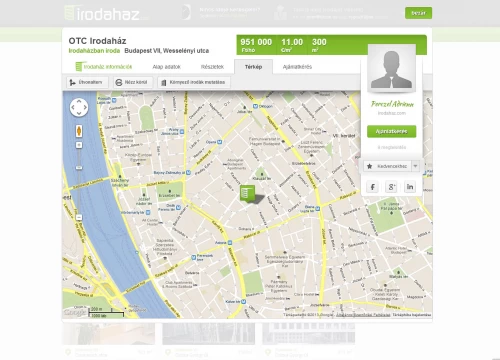The height and width of the screenshot is (360, 500).
Task: Switch to the Alap adatok tab
Action: tap(166, 67)
